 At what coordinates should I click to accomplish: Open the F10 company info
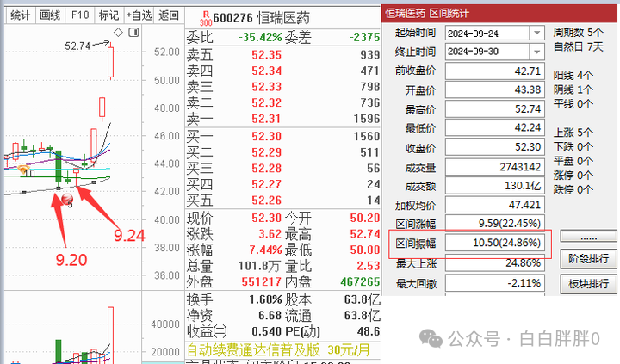tap(80, 15)
